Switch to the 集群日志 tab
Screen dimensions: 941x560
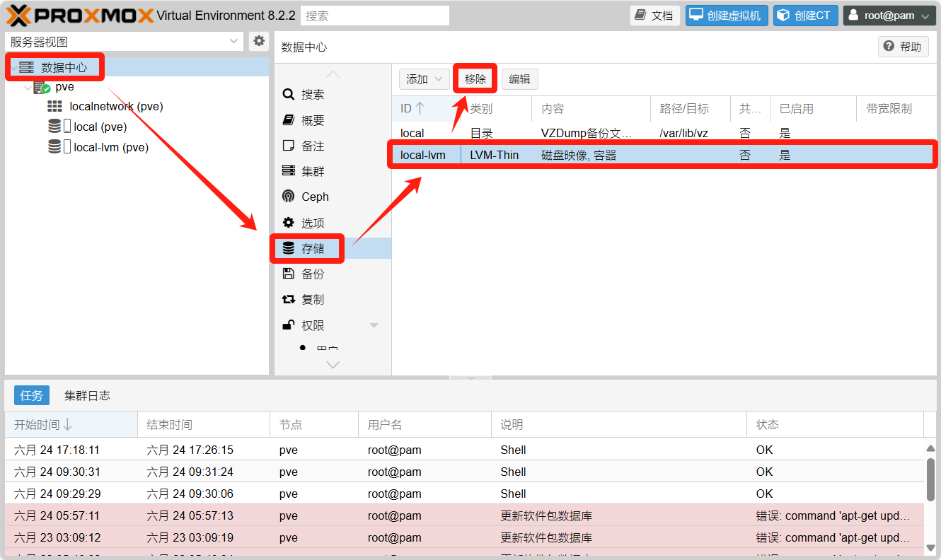87,395
